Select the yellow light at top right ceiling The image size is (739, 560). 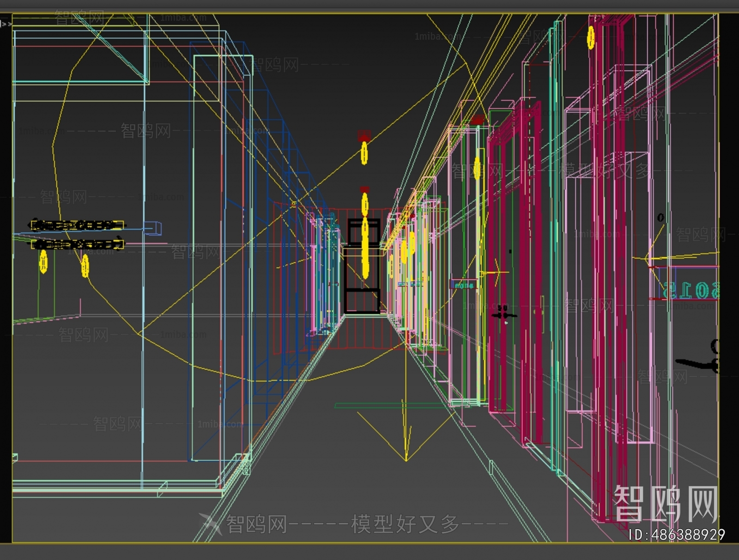[591, 37]
